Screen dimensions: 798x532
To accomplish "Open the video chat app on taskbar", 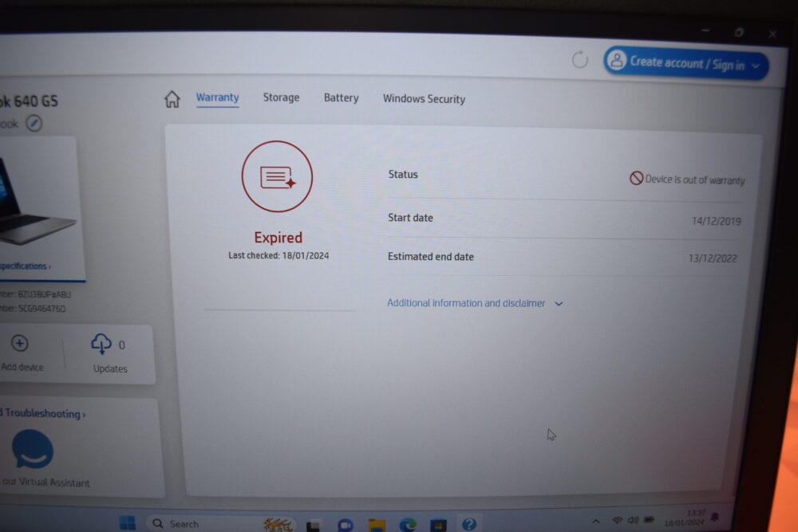I will (x=345, y=525).
